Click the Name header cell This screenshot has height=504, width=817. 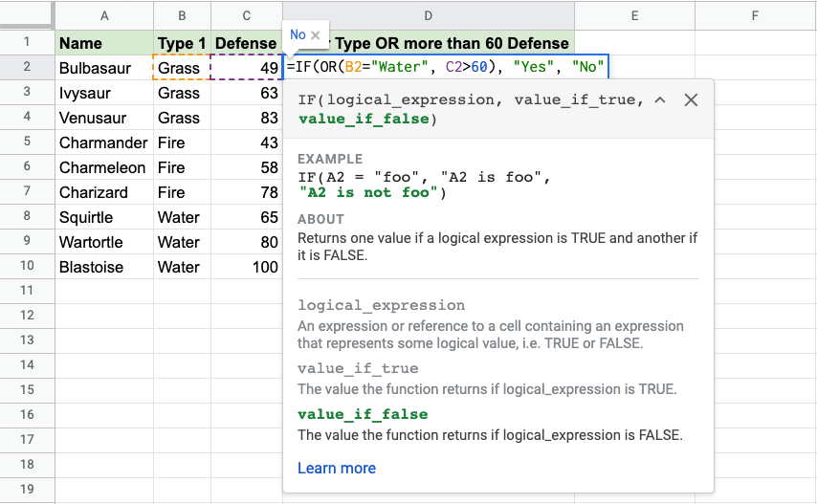103,43
